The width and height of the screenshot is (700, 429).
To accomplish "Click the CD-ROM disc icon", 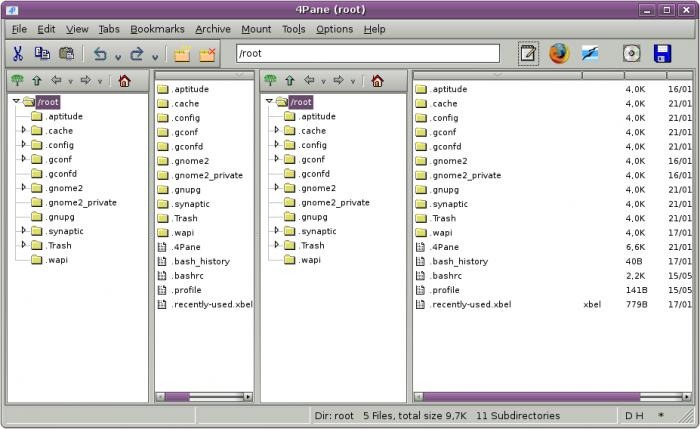I will 631,54.
